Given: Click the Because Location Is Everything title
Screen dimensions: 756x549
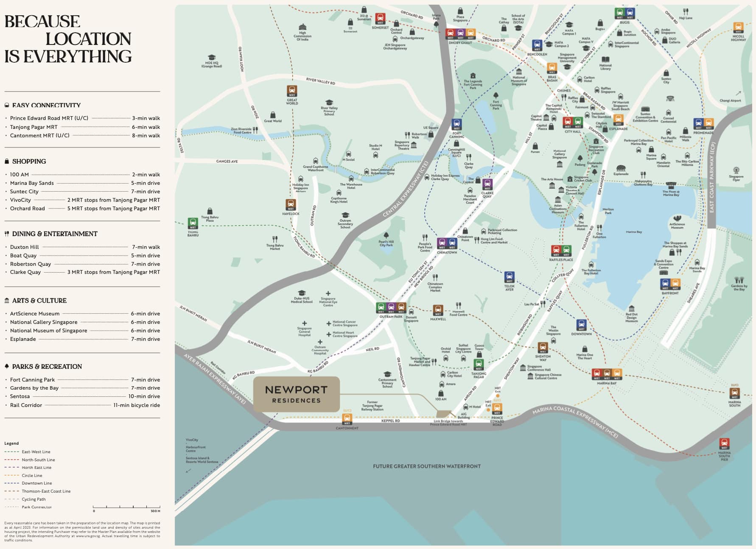Looking at the screenshot, I should [68, 39].
